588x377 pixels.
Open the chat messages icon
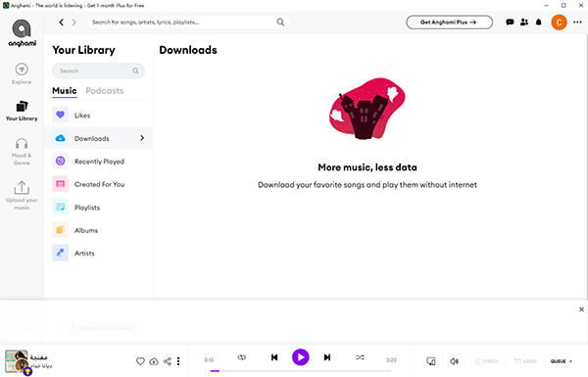(x=510, y=23)
